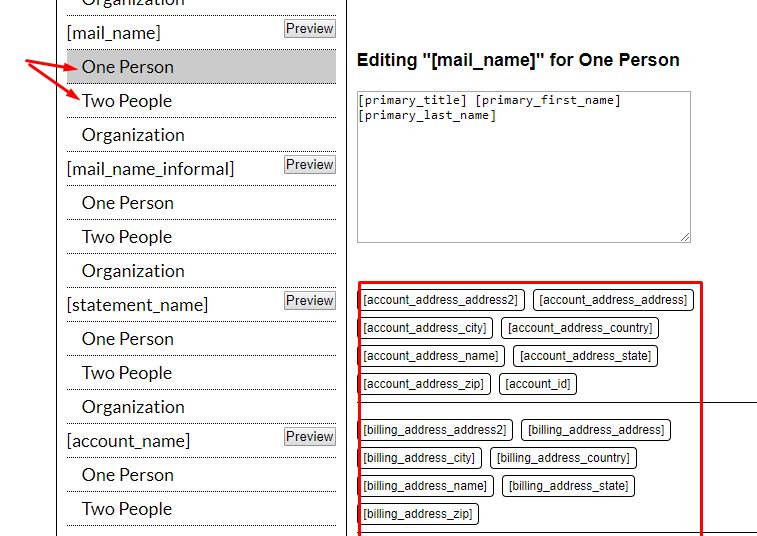Click inside the template editing text area
Image resolution: width=757 pixels, height=536 pixels.
pyautogui.click(x=523, y=170)
